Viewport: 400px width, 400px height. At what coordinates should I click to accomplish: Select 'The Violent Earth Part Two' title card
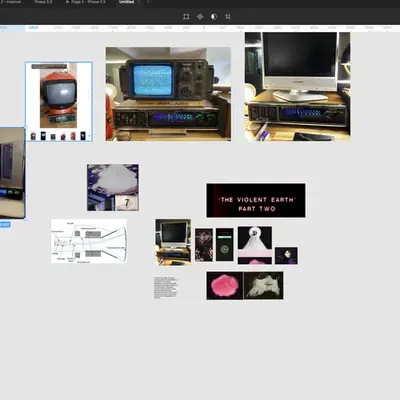256,200
